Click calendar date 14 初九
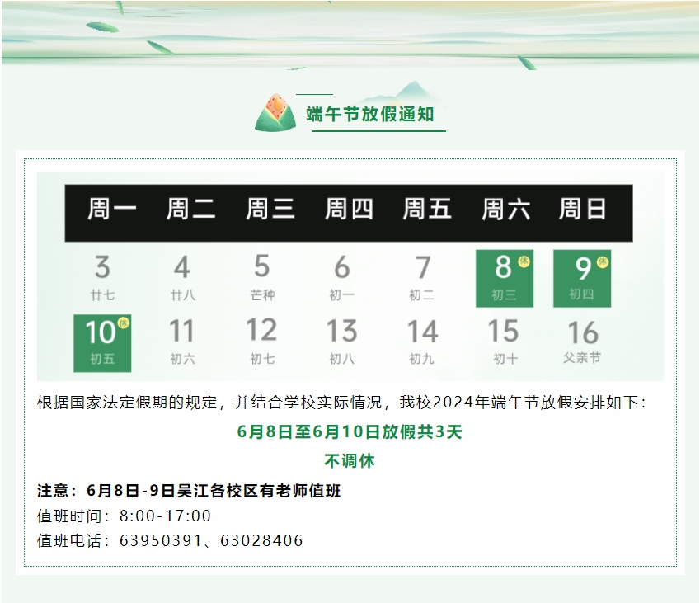The image size is (700, 603). point(422,342)
